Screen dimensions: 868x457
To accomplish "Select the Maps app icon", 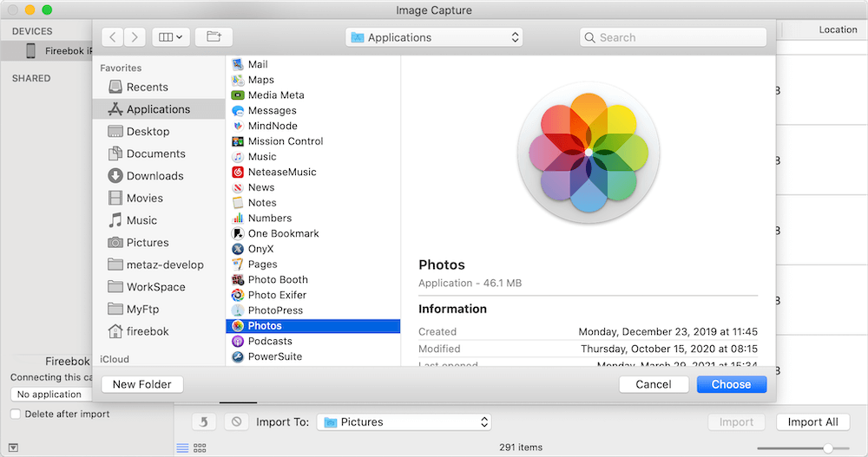I will coord(238,80).
